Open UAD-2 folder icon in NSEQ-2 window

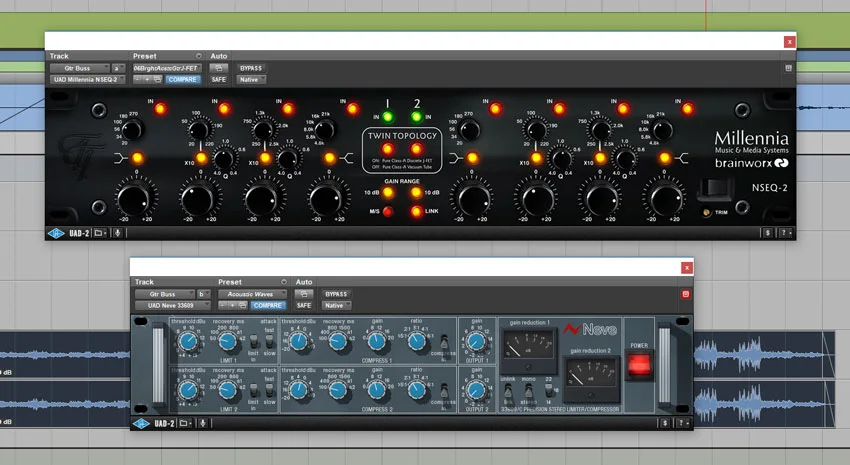click(x=100, y=233)
